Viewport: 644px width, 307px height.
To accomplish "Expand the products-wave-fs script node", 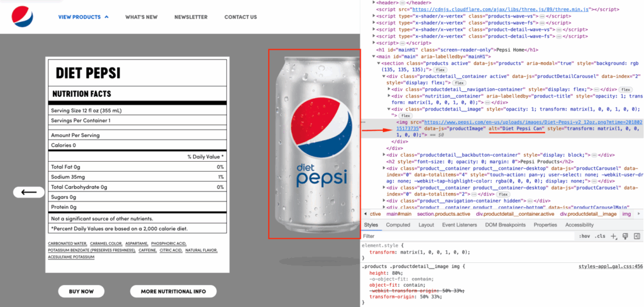I will pos(374,23).
